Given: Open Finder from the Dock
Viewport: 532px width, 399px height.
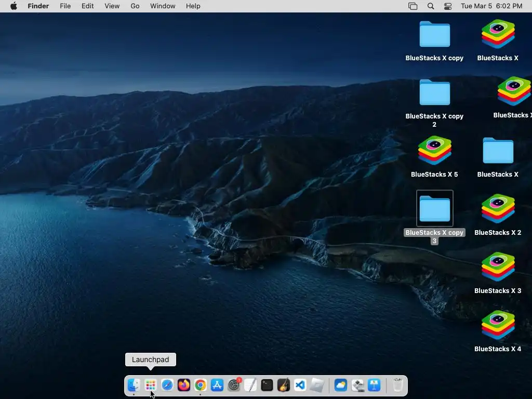Looking at the screenshot, I should 134,385.
